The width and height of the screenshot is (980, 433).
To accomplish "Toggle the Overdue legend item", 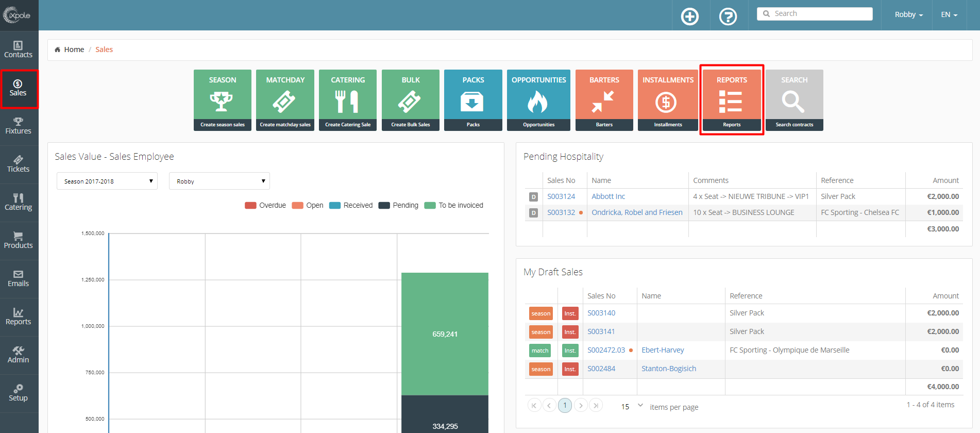I will 265,205.
